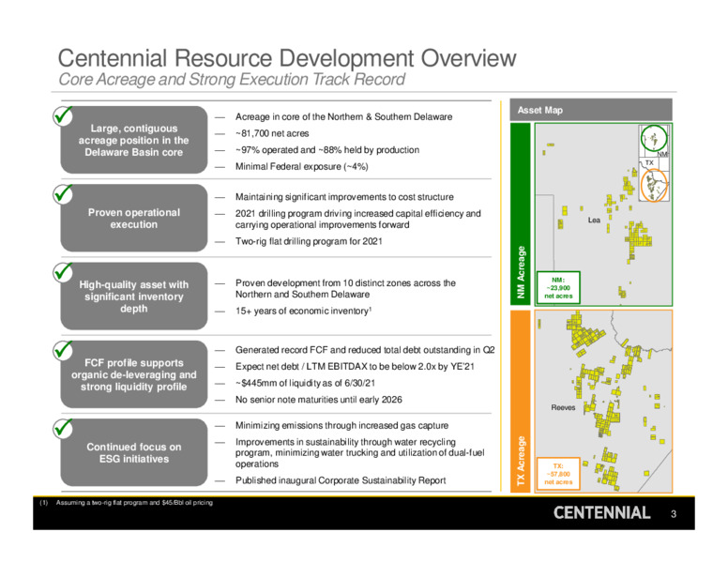This screenshot has width=728, height=563.
Task: Click the checkmark beside FCF profile box
Action: pos(63,350)
